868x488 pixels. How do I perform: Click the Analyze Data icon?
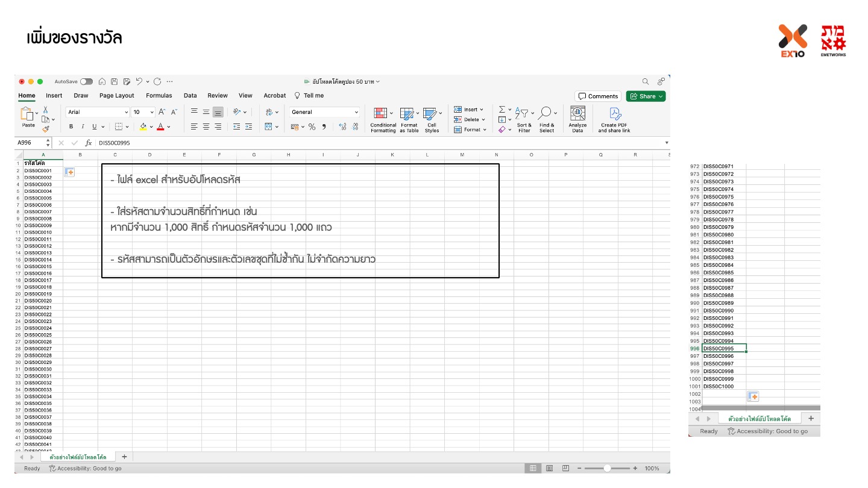577,120
